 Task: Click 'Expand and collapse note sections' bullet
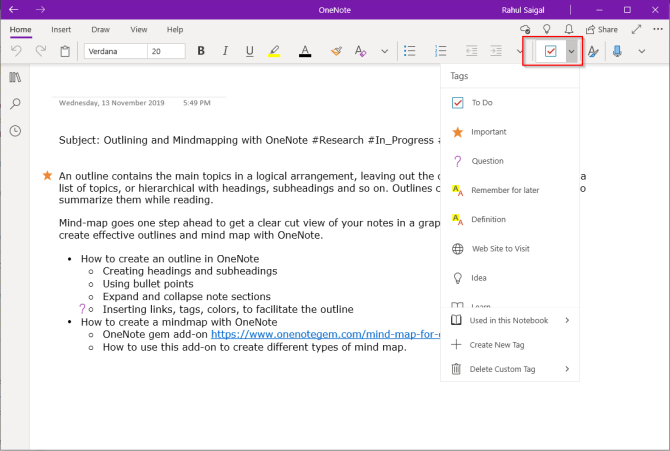(187, 296)
